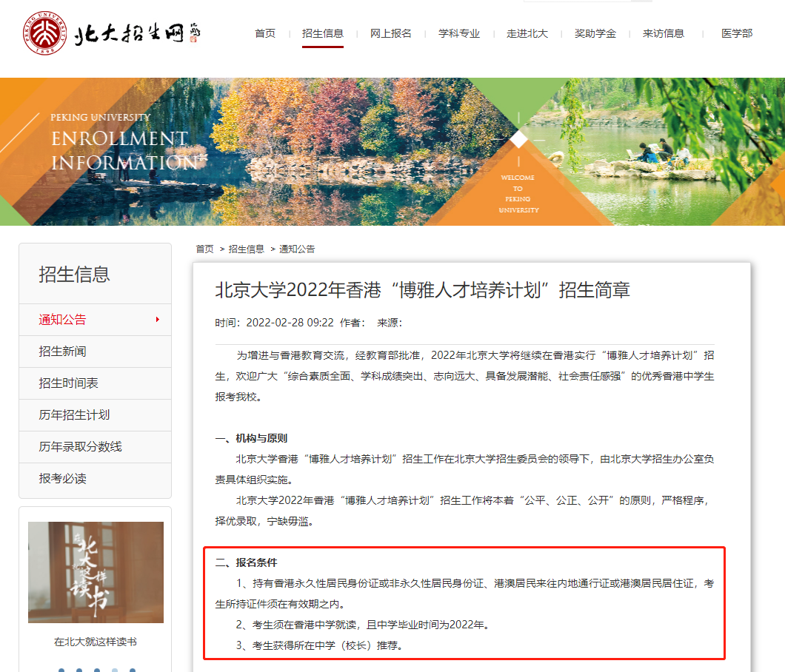Screen dimensions: 785x672
Task: Open the 学科专业 menu item
Action: (458, 33)
